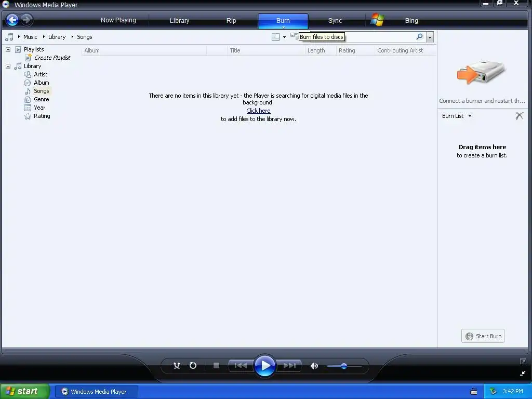Click the burner drive icon
Screen dimensions: 532x399
[x=482, y=72]
